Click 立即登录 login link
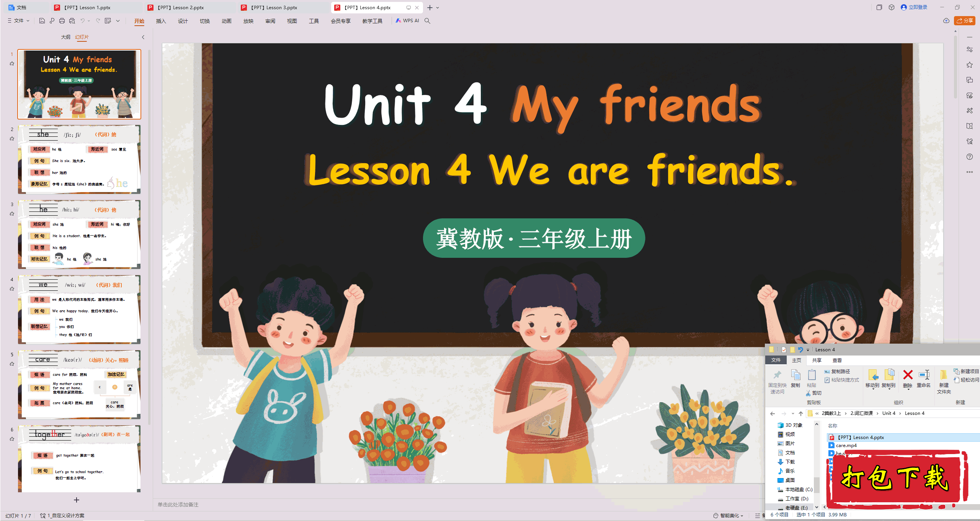 [914, 7]
